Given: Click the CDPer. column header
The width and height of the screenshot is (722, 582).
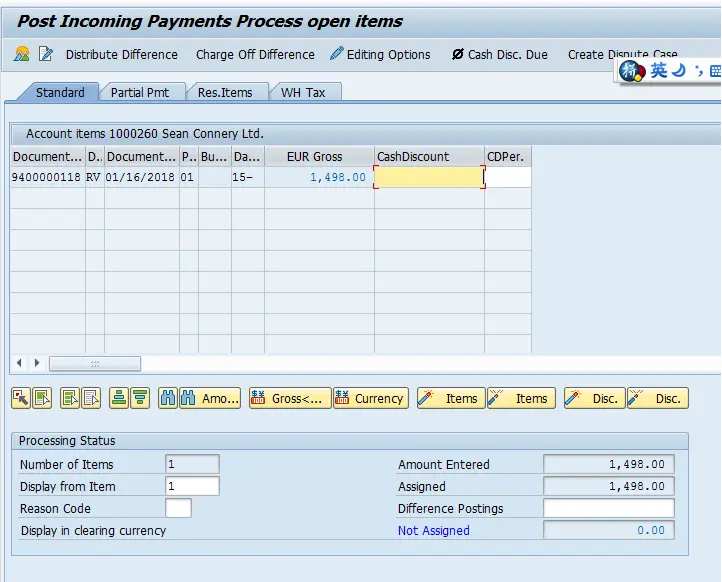Looking at the screenshot, I should point(508,157).
